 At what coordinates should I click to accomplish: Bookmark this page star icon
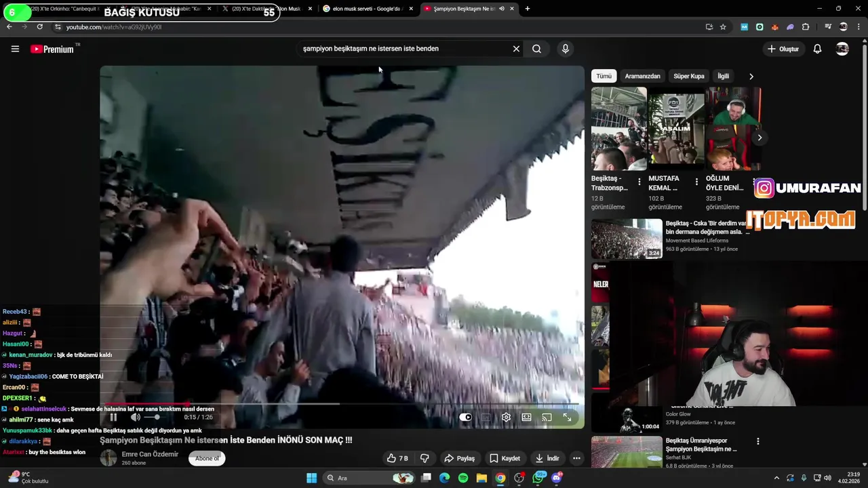[723, 27]
